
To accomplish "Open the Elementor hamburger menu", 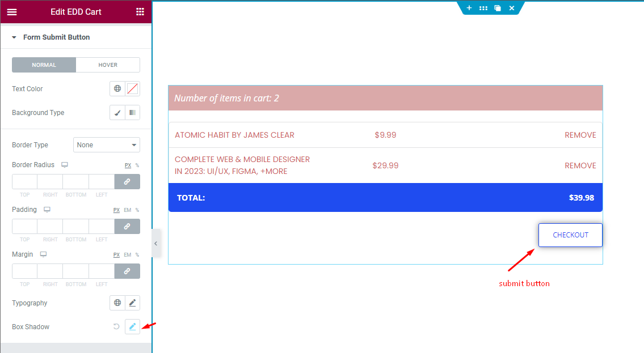I will tap(12, 11).
